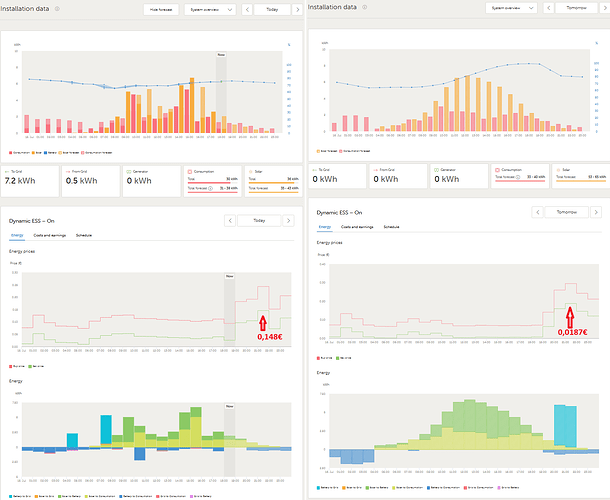The image size is (610, 500).
Task: Toggle Sell price in left price legend
Action: pos(36,366)
